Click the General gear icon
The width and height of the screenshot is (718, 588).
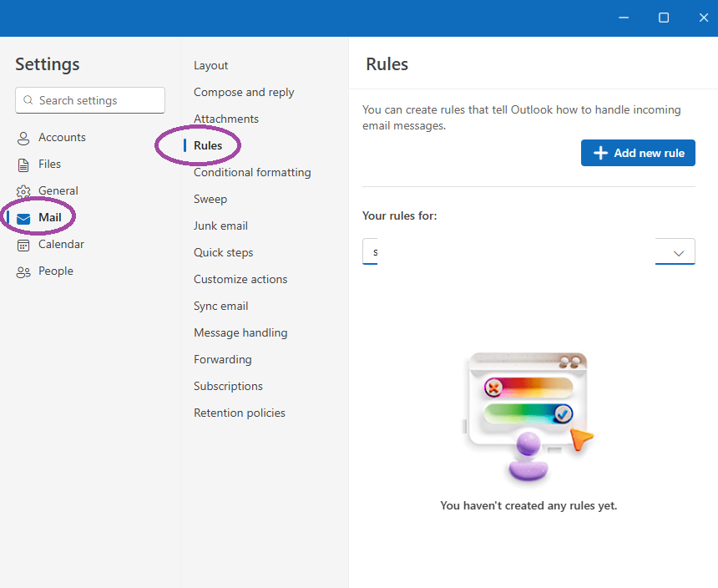tap(23, 191)
